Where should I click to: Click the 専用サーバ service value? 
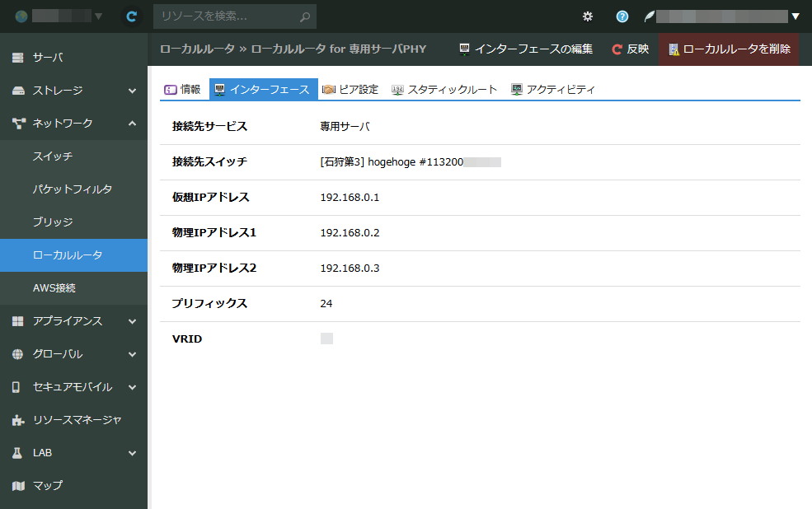pyautogui.click(x=345, y=127)
